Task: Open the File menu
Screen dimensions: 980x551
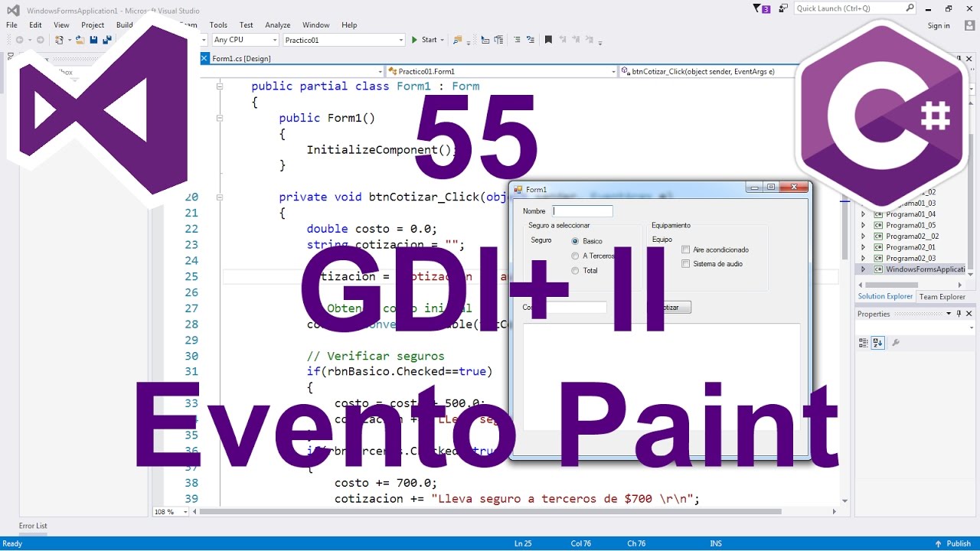Action: pyautogui.click(x=11, y=25)
